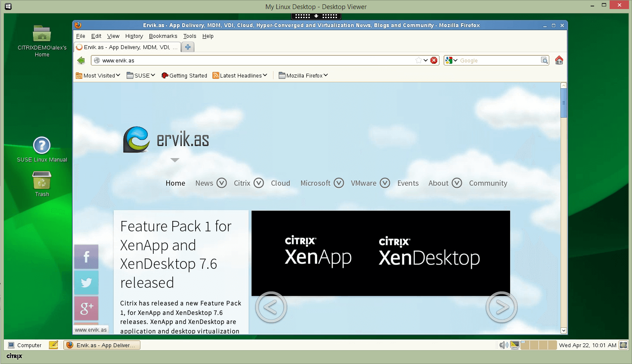
Task: Click the scrollbar up arrow
Action: [564, 85]
